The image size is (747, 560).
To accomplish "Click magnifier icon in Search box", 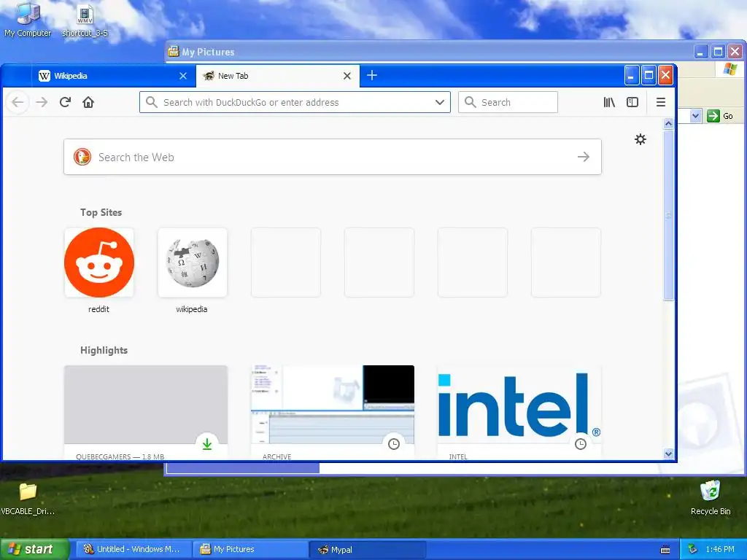I will [x=471, y=102].
